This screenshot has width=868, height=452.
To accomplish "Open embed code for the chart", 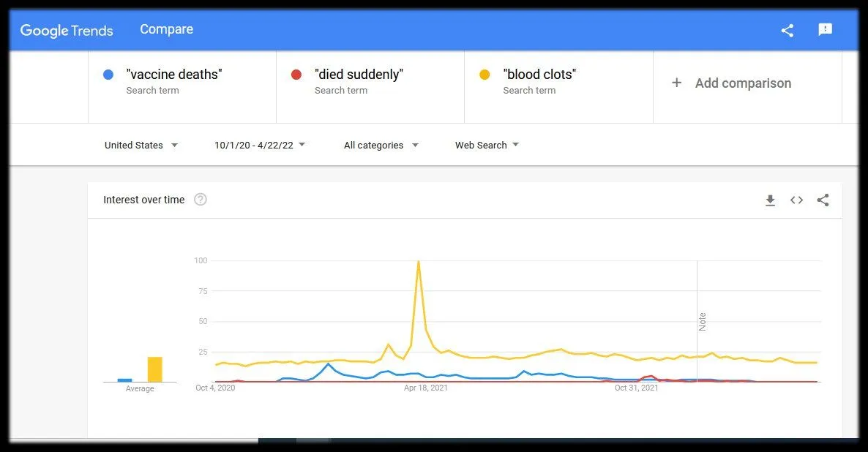I will 796,200.
